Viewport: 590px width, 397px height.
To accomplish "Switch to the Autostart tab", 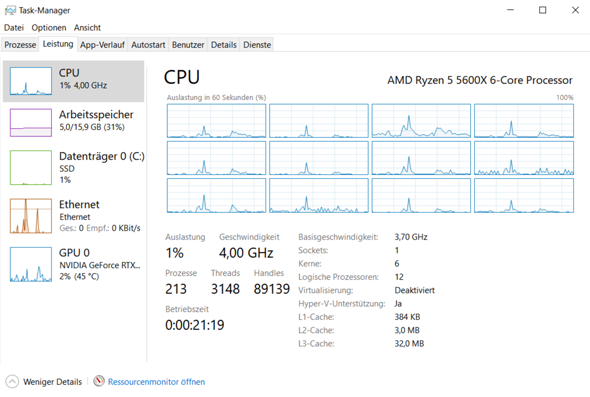I will pos(148,45).
